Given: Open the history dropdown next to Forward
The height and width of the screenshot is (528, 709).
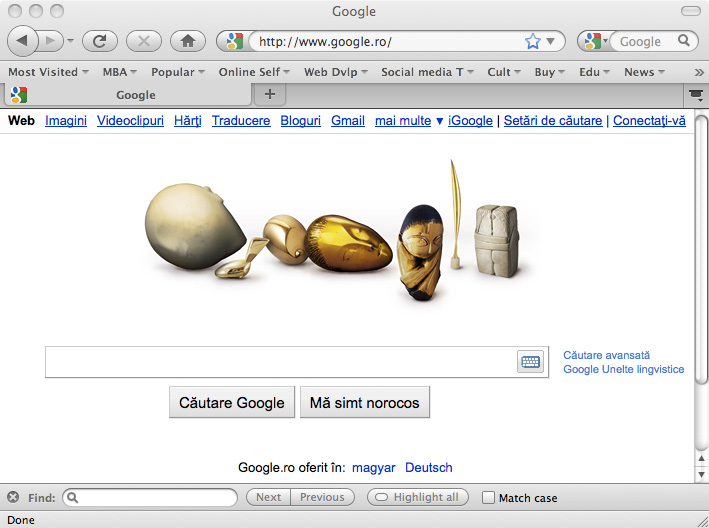Looking at the screenshot, I should (71, 41).
